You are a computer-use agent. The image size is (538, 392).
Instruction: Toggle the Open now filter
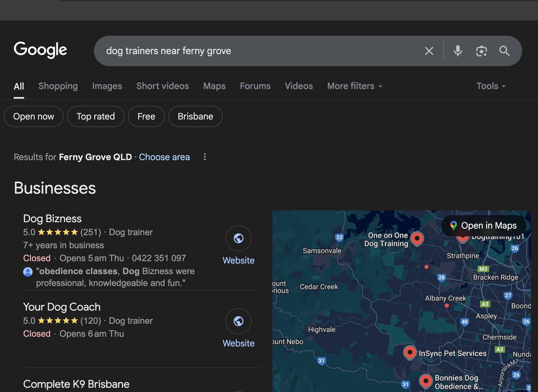(33, 116)
